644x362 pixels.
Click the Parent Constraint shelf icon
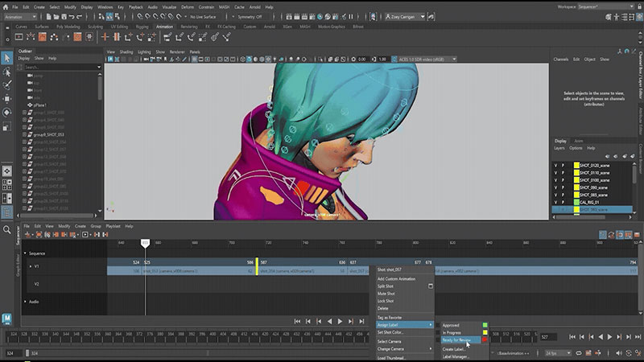pyautogui.click(x=167, y=37)
